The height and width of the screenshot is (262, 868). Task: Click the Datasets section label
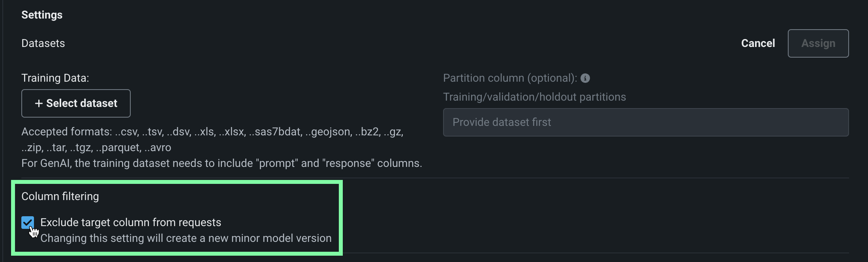[x=43, y=43]
